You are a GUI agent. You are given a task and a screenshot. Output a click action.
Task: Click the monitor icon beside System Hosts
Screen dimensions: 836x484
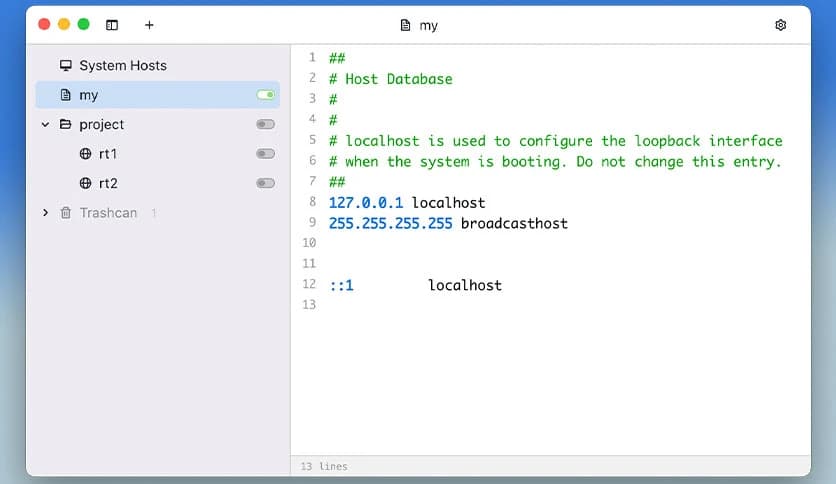coord(65,66)
